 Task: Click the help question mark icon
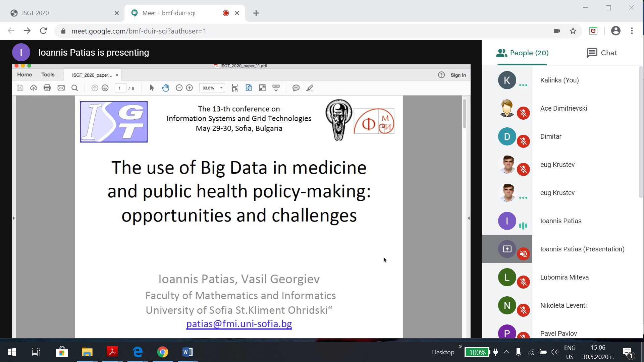(x=441, y=75)
